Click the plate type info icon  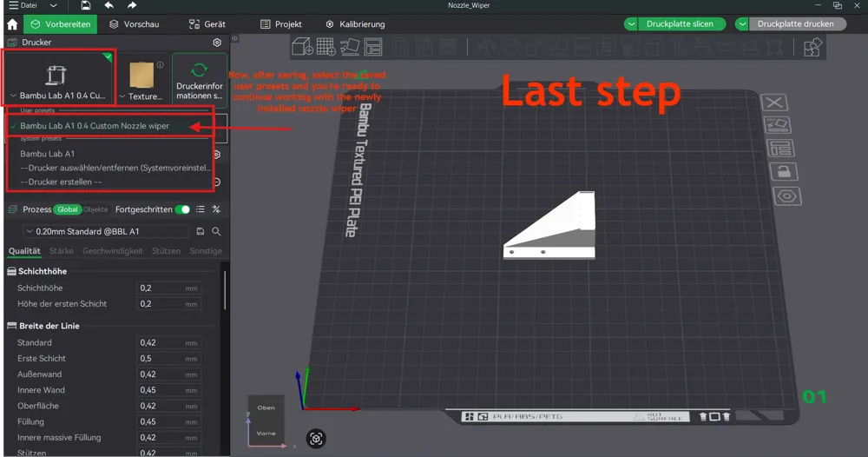pos(160,65)
